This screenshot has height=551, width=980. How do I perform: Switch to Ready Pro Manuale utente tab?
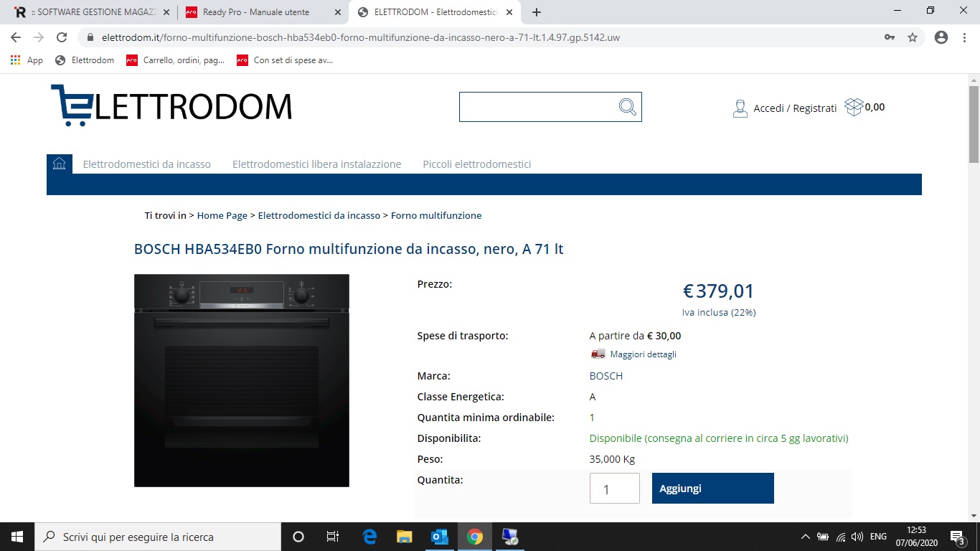[263, 12]
